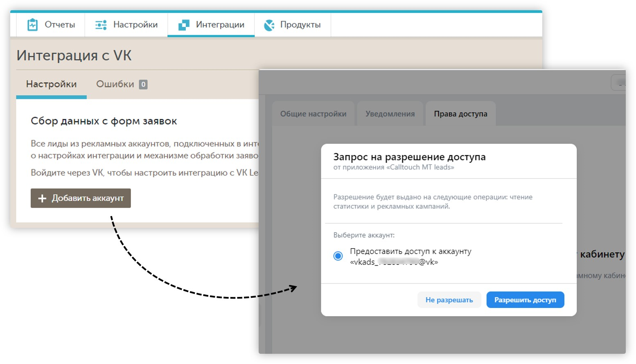Select the Настройки sub-tab under Интеграция с VK
The height and width of the screenshot is (364, 636).
click(x=52, y=84)
